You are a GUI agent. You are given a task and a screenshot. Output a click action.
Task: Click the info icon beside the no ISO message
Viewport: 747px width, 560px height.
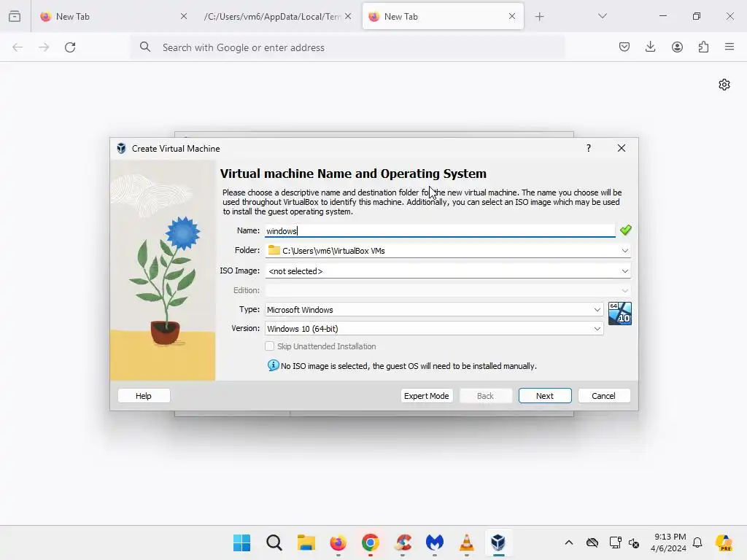[x=273, y=365]
